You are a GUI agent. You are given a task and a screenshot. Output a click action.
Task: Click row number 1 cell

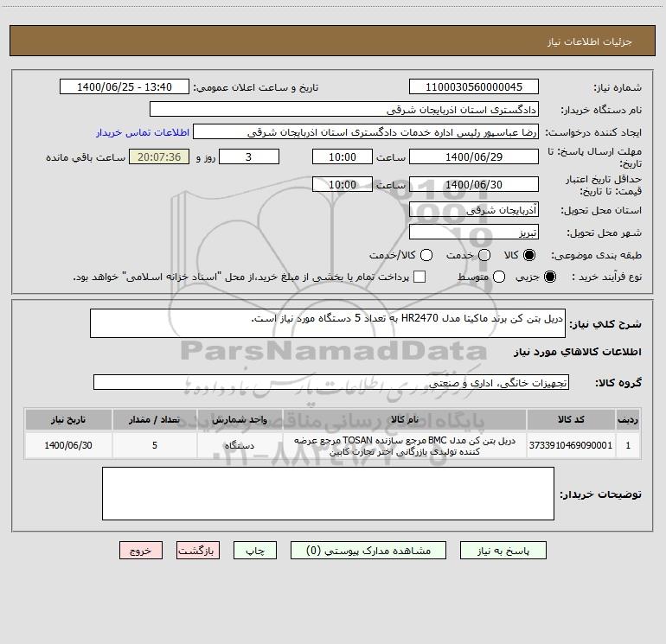click(628, 445)
